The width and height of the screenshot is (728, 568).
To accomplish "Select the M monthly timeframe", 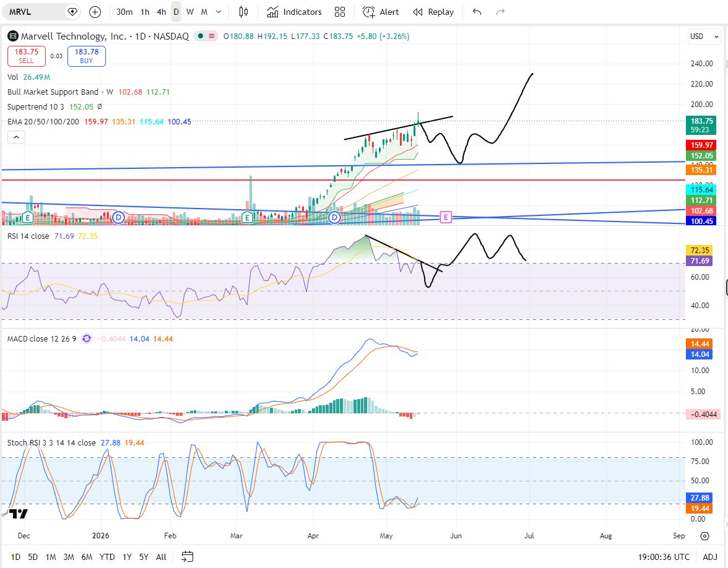I will [204, 12].
